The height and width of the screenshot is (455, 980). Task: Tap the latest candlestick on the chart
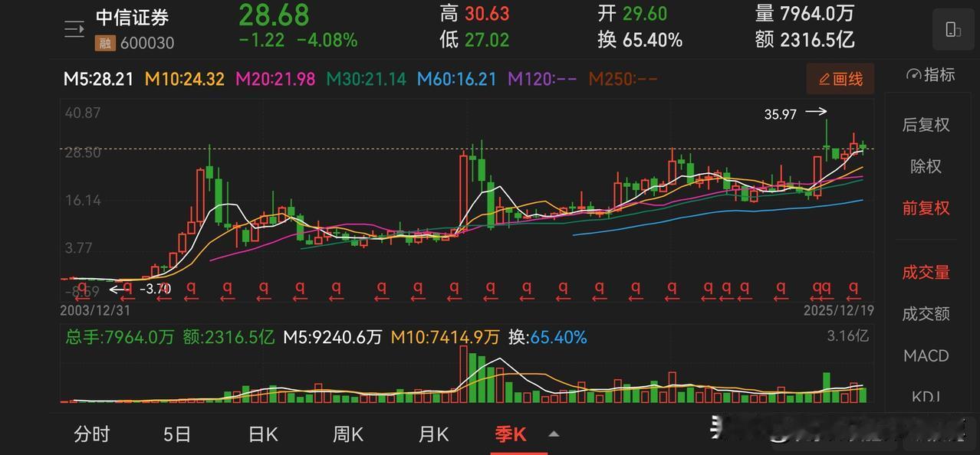point(863,147)
